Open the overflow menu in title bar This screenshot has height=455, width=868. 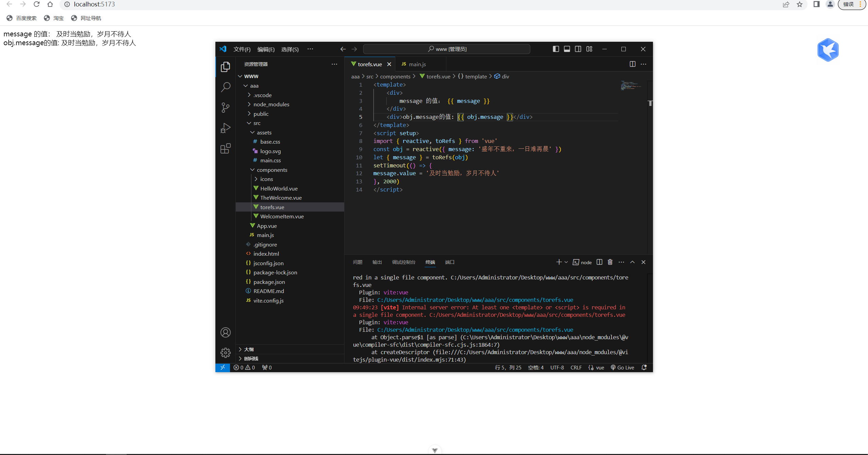[310, 49]
